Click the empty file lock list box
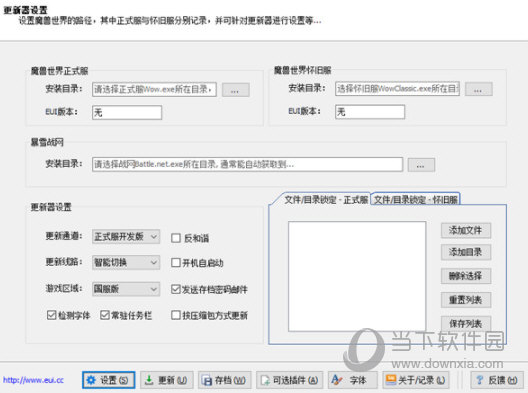This screenshot has width=528, height=393. pyautogui.click(x=357, y=276)
